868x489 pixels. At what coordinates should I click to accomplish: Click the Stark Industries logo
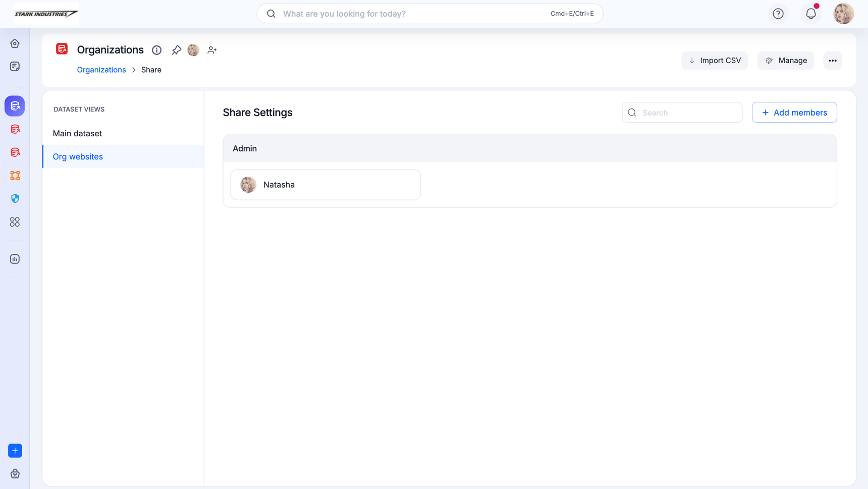(46, 14)
